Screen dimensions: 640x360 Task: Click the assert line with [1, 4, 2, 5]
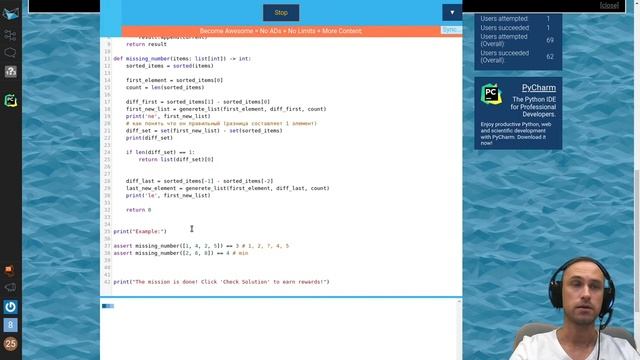201,246
